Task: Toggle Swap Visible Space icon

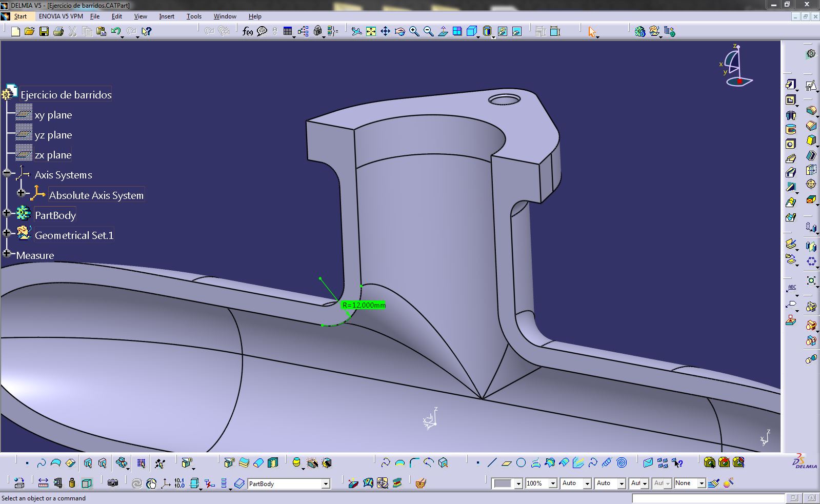Action: [x=516, y=31]
